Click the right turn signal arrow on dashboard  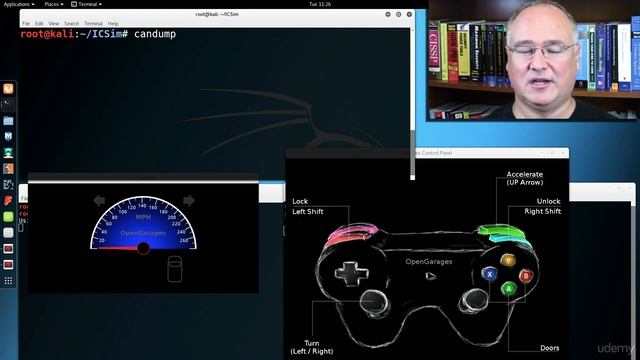[189, 200]
